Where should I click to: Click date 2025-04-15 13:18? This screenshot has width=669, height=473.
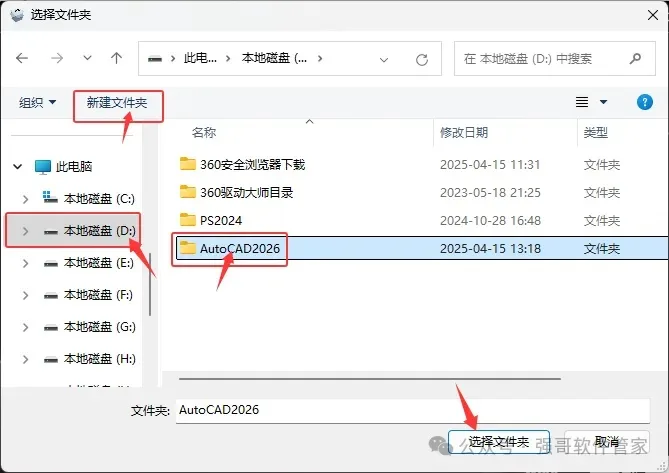click(x=490, y=248)
